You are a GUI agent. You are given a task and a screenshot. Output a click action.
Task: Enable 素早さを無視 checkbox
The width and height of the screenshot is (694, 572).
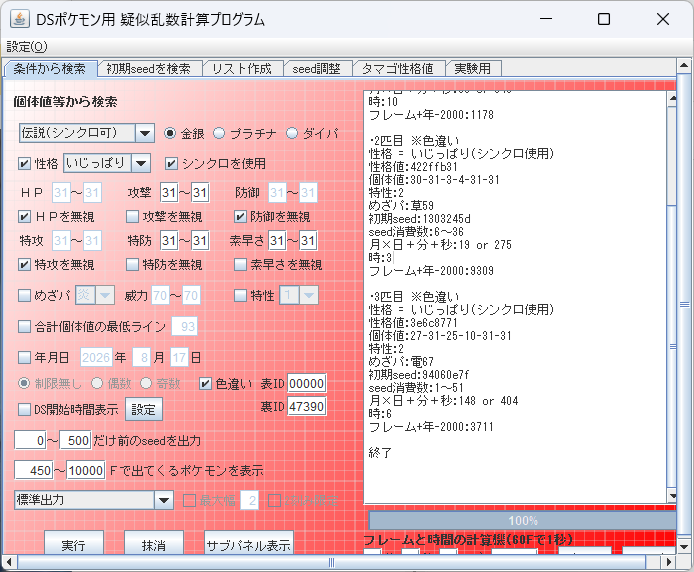point(240,265)
